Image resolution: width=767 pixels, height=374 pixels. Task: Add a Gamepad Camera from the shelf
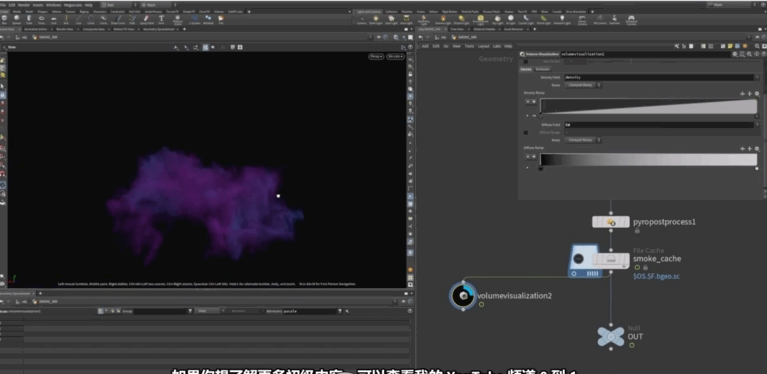632,20
